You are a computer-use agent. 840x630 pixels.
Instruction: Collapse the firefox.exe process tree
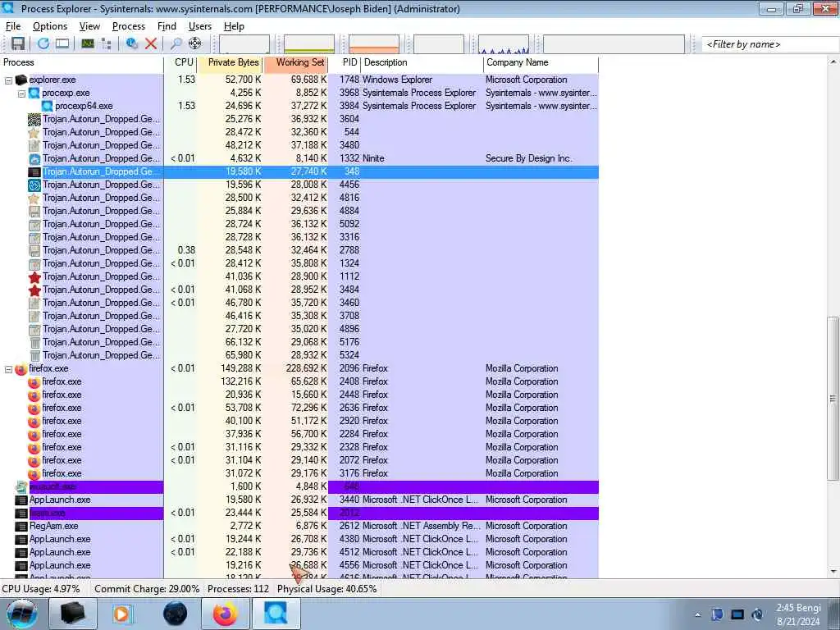coord(8,369)
